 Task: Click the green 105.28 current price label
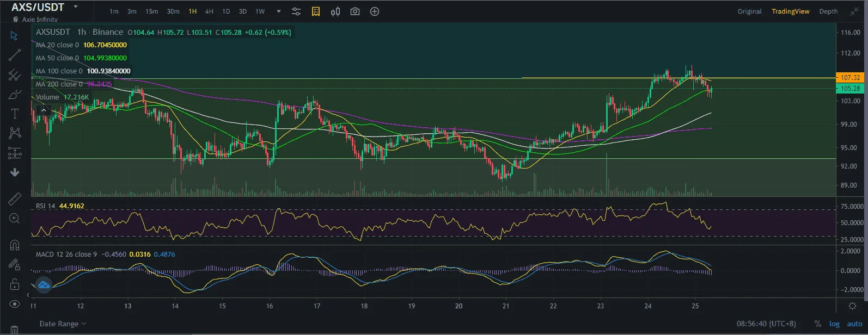850,88
